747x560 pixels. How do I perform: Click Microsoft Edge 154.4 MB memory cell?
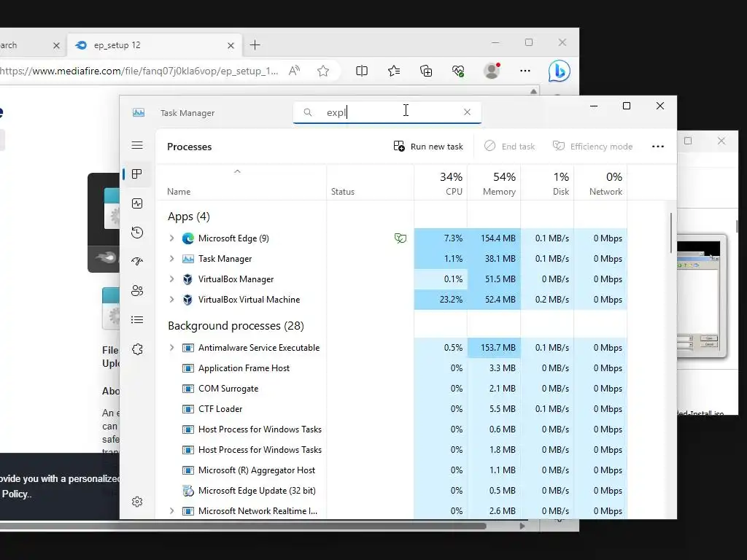pos(494,238)
